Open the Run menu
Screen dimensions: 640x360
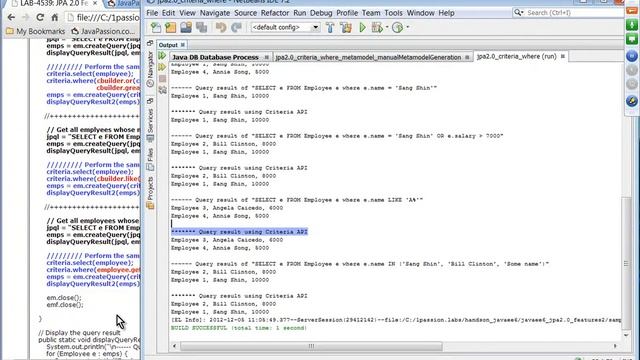299,13
